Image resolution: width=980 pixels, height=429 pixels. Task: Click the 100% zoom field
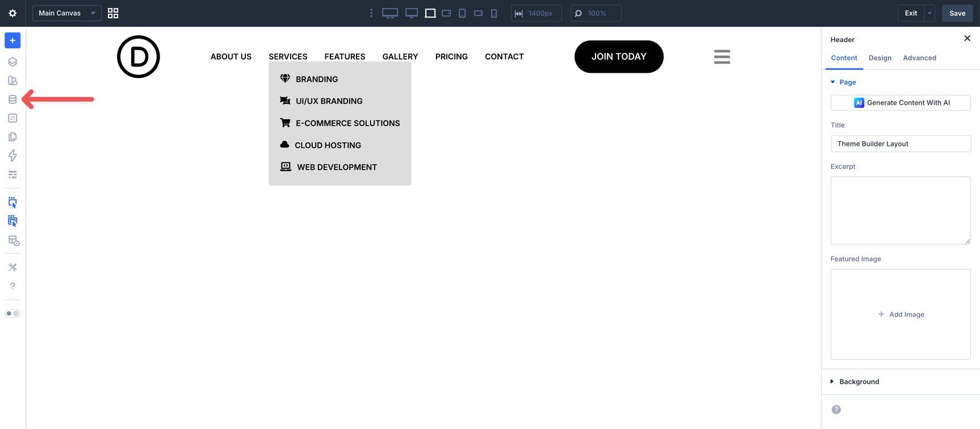596,13
